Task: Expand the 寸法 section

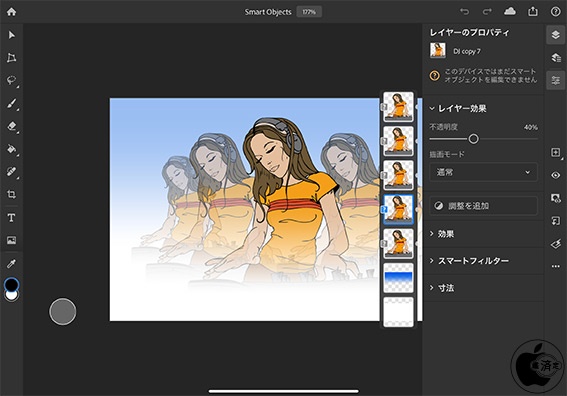Action: (442, 288)
